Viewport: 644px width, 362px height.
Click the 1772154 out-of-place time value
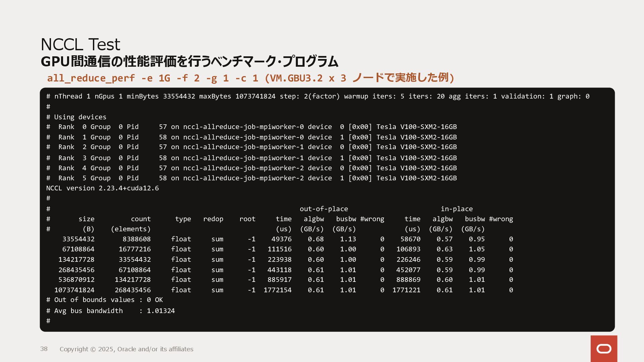277,290
